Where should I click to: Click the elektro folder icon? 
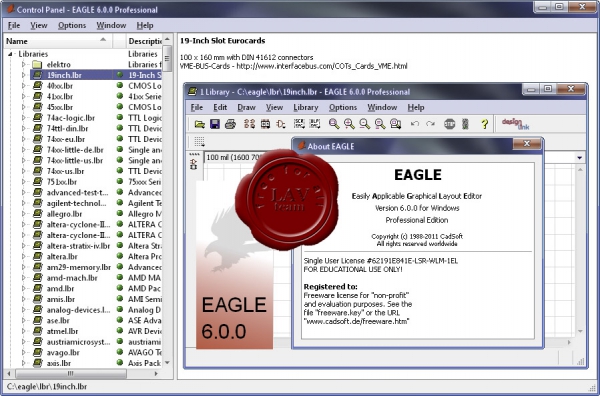pos(37,64)
